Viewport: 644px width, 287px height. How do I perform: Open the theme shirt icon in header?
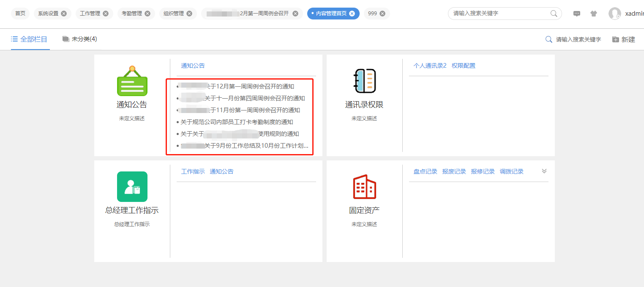coord(594,14)
